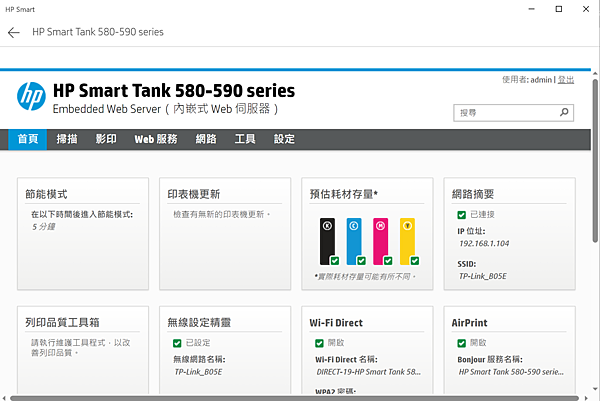Click the 使用者: admin label
The width and height of the screenshot is (600, 401).
click(x=527, y=80)
